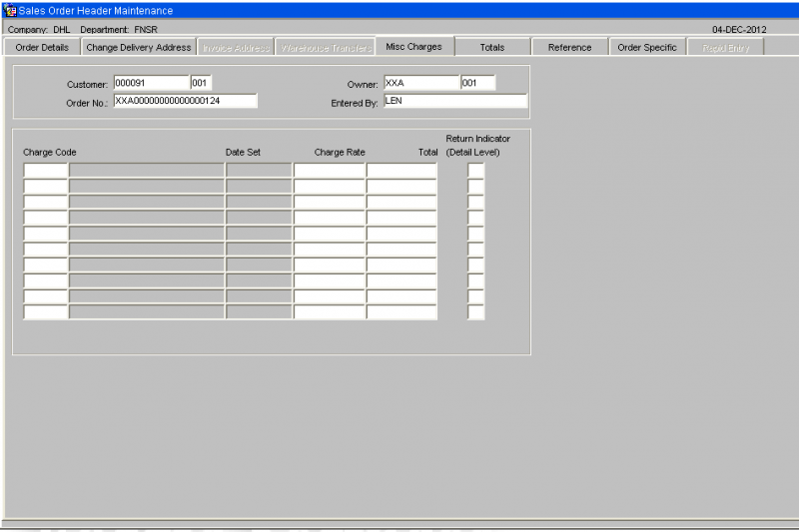This screenshot has width=799, height=532.
Task: Click the second row Charge Rate field
Action: [330, 186]
